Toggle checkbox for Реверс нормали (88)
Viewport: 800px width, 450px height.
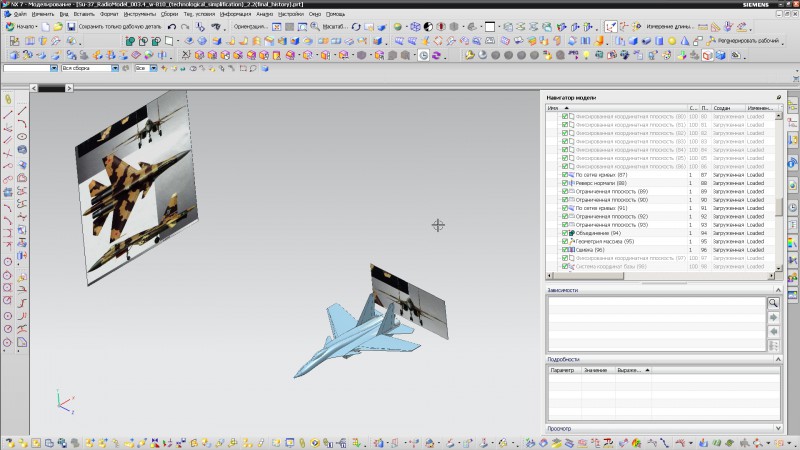pos(565,183)
